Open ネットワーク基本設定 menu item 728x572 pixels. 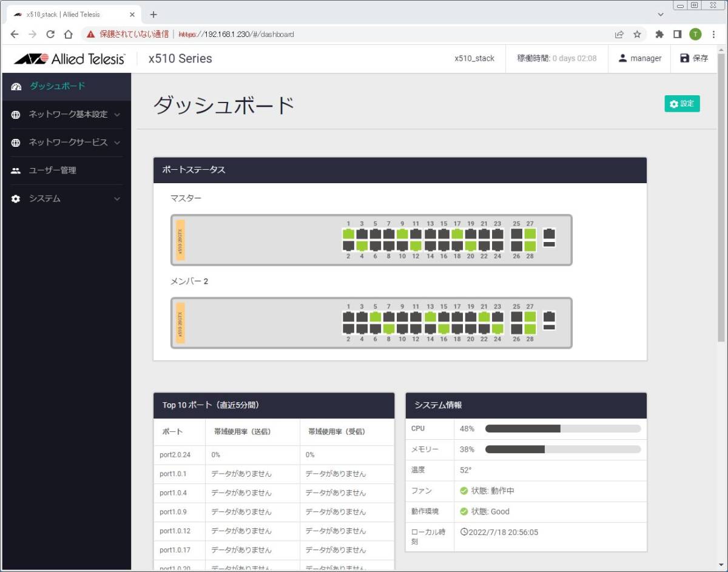click(x=66, y=115)
